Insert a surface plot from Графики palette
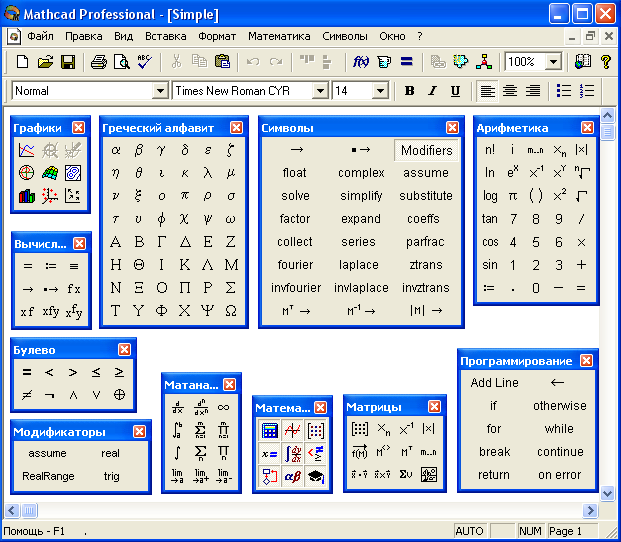Screen dimensions: 621x542 [50, 173]
